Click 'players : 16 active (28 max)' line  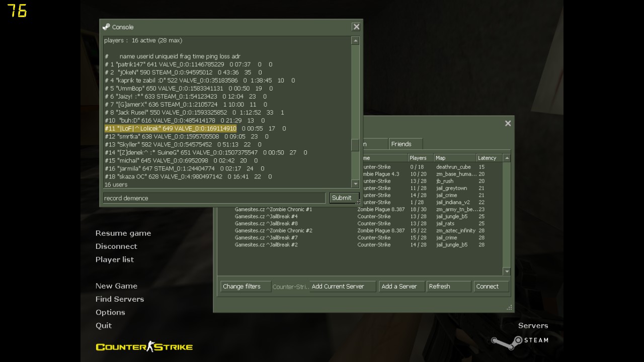[x=143, y=40]
